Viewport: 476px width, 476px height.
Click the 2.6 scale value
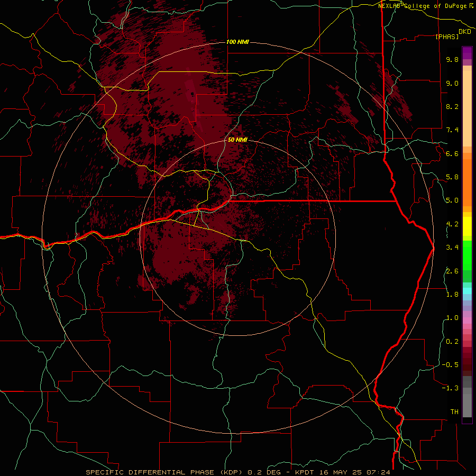pyautogui.click(x=452, y=271)
